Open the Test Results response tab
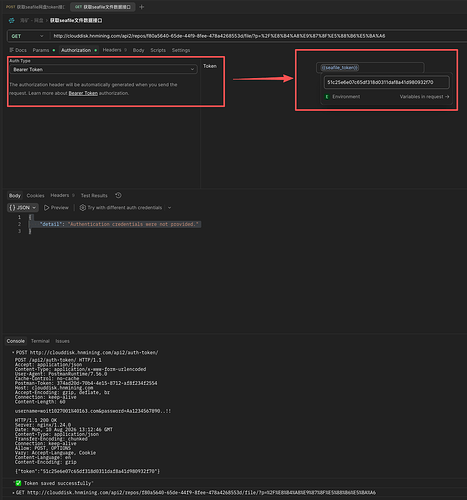The height and width of the screenshot is (500, 467). click(x=94, y=196)
